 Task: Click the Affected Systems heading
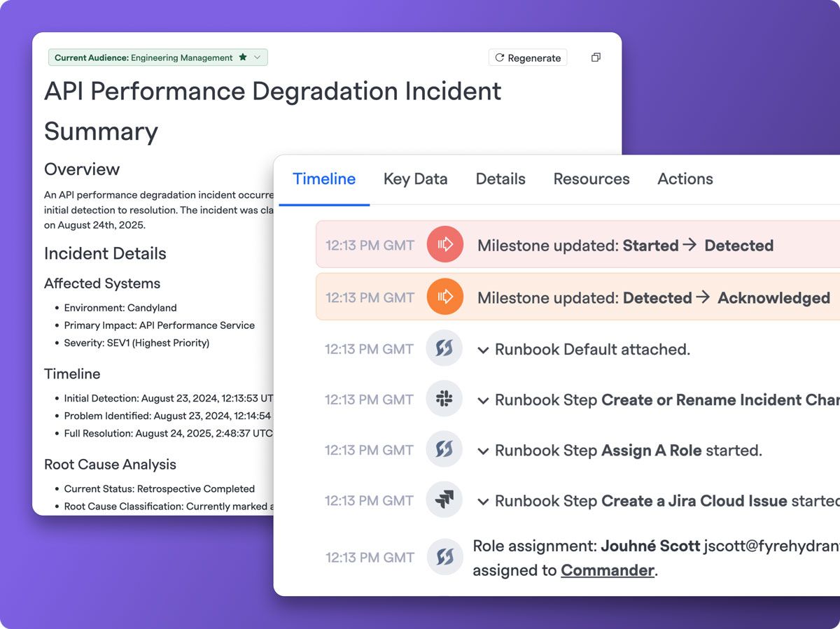(102, 283)
